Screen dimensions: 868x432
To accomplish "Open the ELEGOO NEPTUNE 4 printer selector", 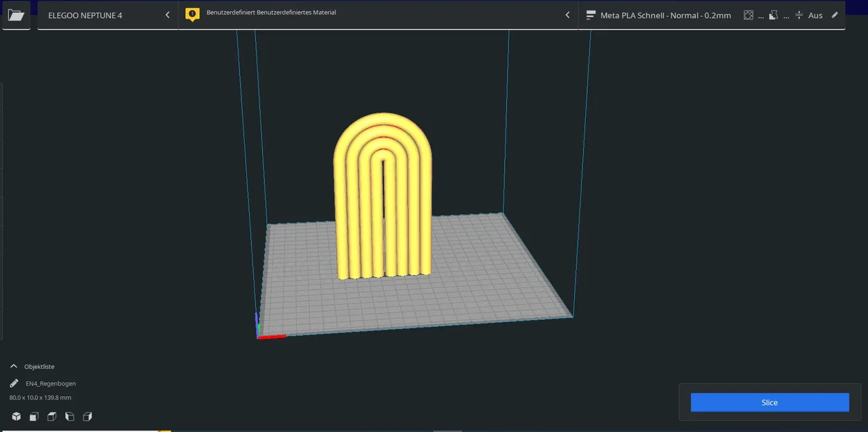I will (108, 15).
